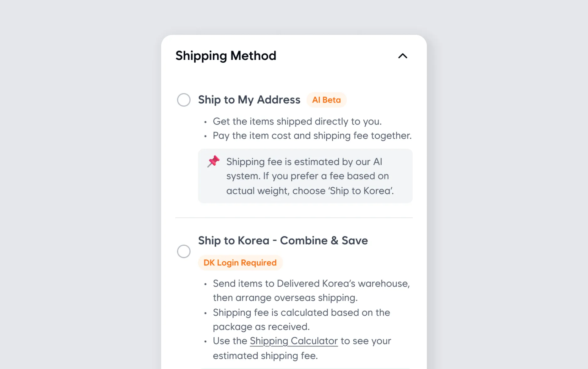Click the Ship to Korea heading text
Viewport: 588px width, 369px height.
pos(282,240)
